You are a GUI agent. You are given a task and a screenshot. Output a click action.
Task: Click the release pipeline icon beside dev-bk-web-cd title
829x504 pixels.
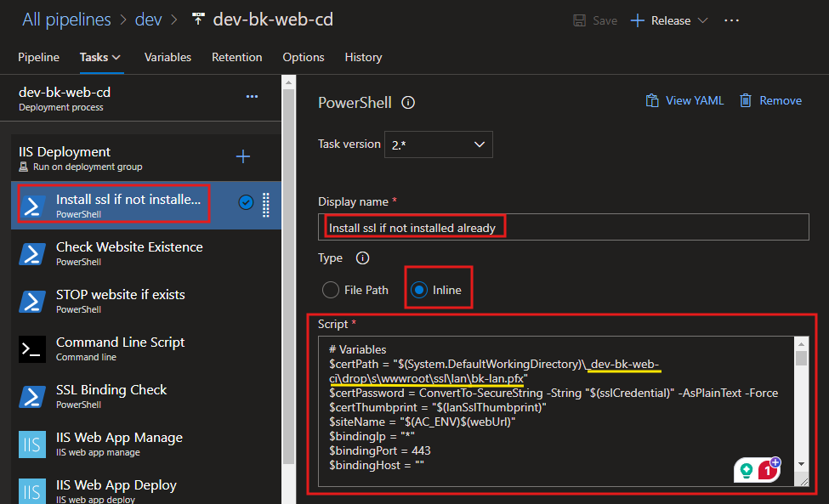pyautogui.click(x=198, y=20)
